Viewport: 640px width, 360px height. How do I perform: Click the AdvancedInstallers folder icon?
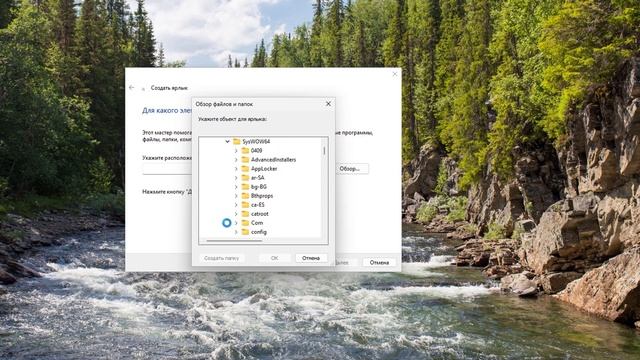coord(245,160)
